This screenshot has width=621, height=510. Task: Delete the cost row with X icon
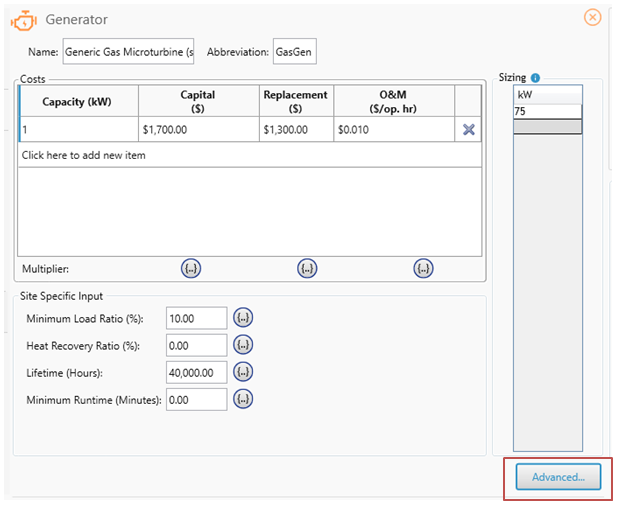(468, 129)
